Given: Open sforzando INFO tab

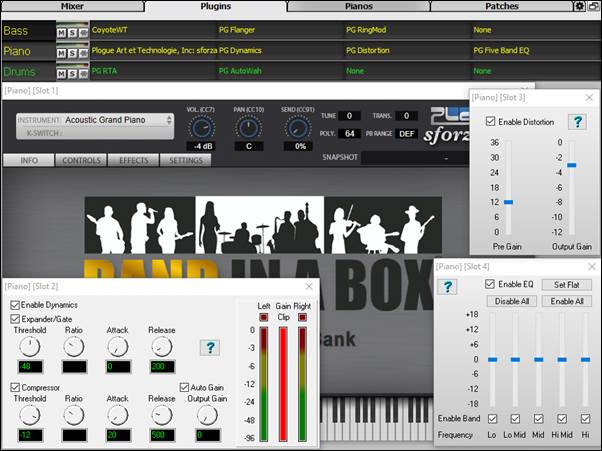Looking at the screenshot, I should pos(29,160).
